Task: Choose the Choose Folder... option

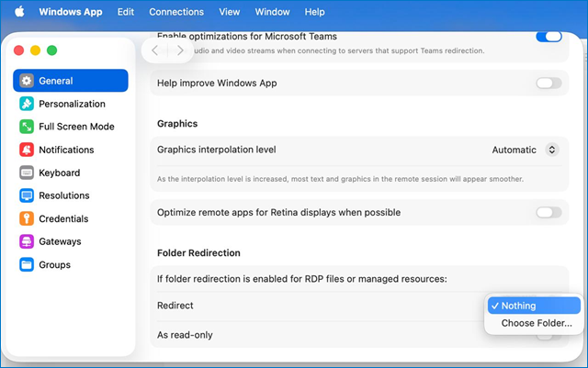Action: pos(537,323)
